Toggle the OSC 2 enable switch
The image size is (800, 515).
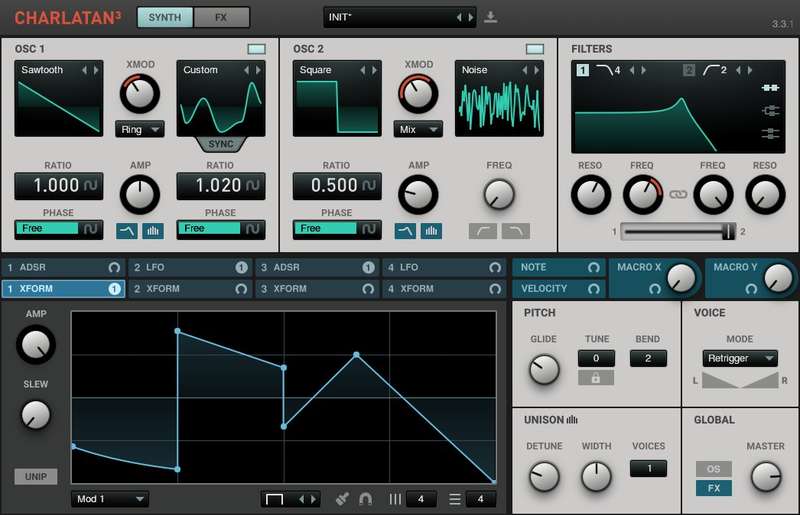(x=535, y=49)
